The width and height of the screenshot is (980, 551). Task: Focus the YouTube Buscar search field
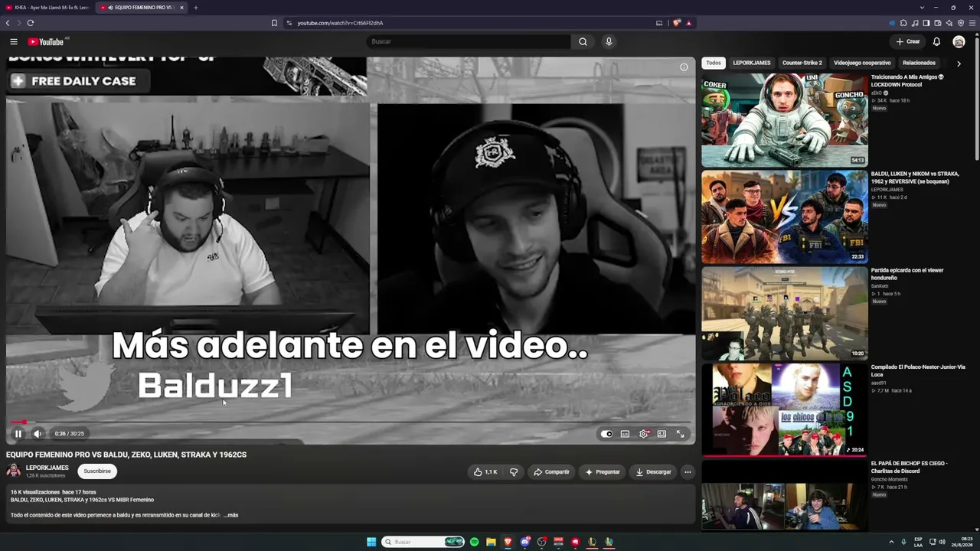coord(469,41)
